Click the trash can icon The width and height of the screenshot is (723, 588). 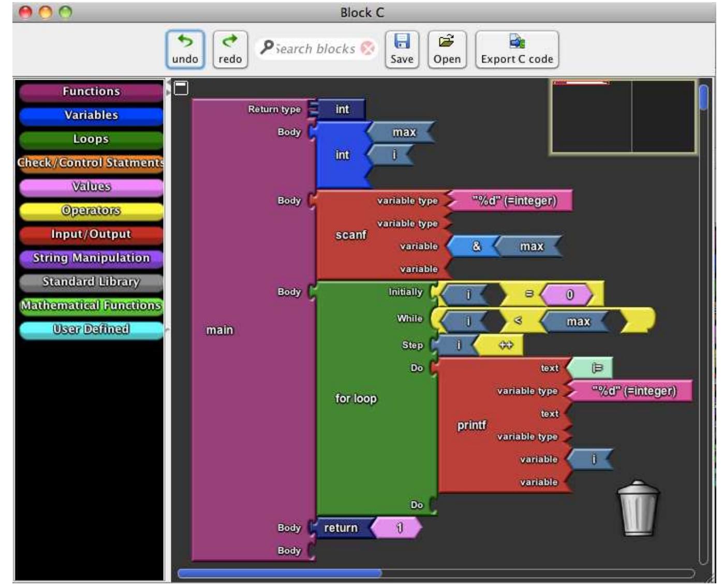tap(638, 508)
